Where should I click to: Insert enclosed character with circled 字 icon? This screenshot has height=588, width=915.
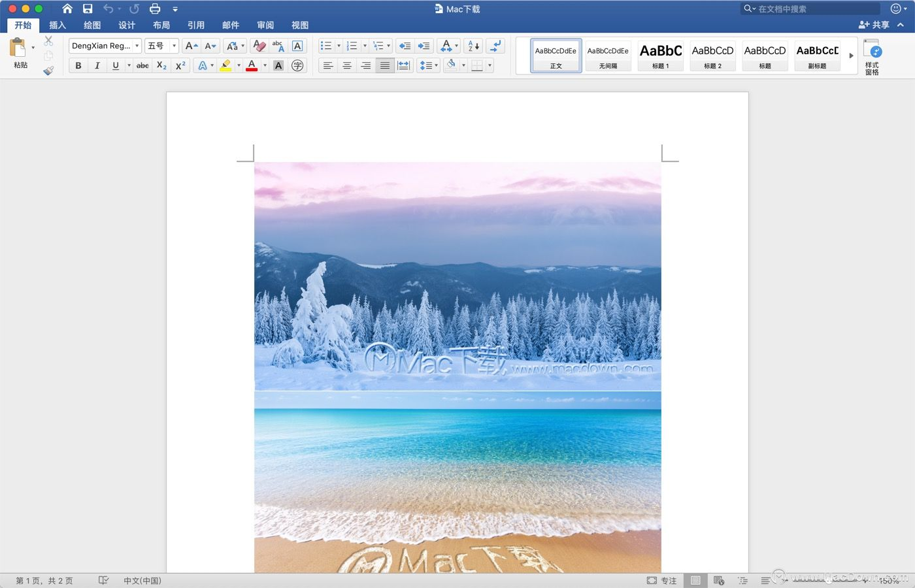[297, 65]
